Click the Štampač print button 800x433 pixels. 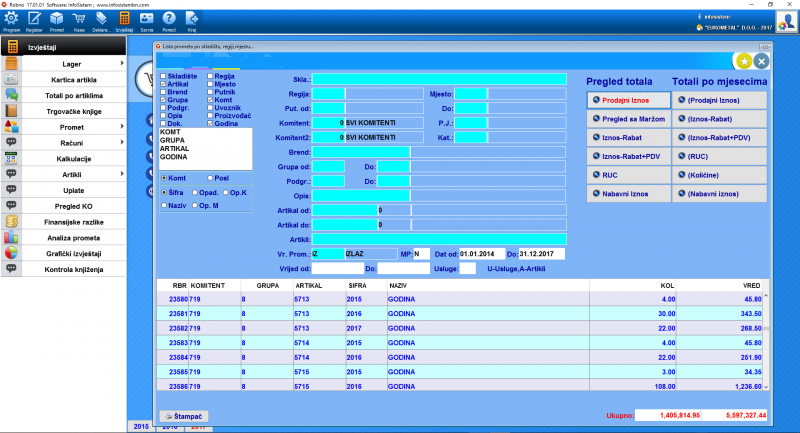tap(185, 414)
